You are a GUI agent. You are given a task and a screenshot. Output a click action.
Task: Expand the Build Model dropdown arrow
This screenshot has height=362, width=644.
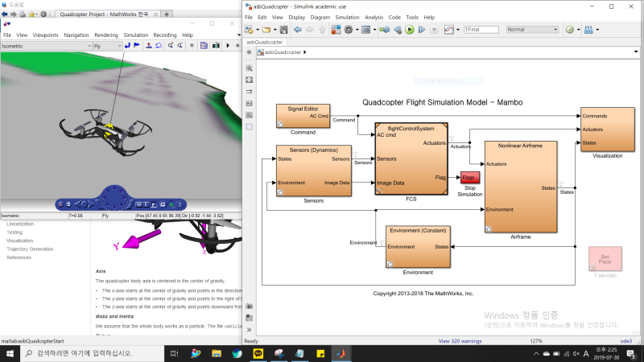(597, 30)
